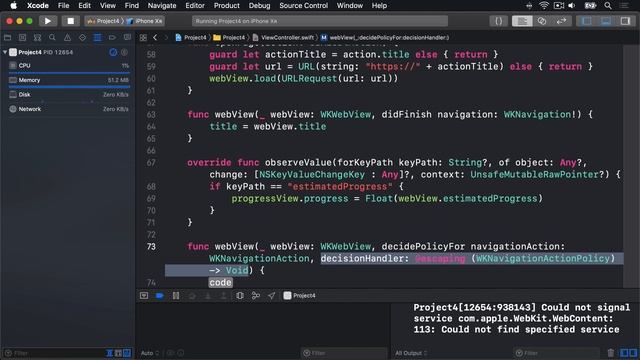Image resolution: width=640 pixels, height=360 pixels.
Task: Choose iPhone Xʀ destination dropdown
Action: point(144,21)
